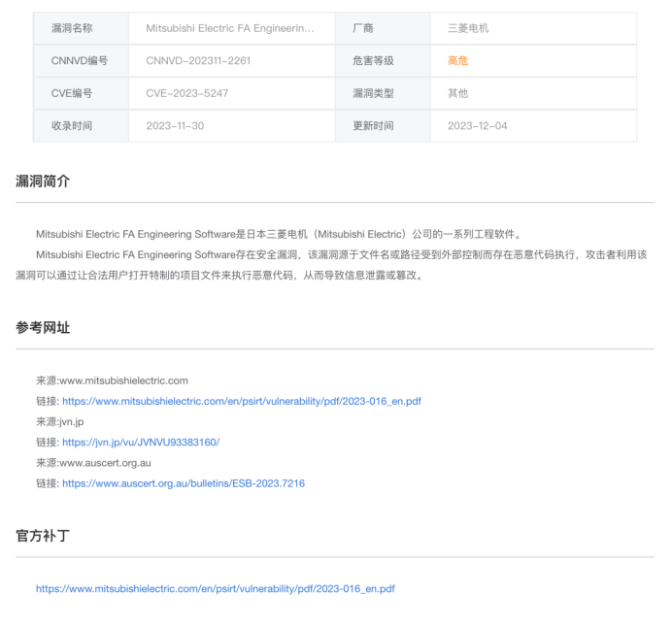Viewport: 672px width, 627px height.
Task: Click the 漏洞类型 label cell
Action: coord(383,93)
